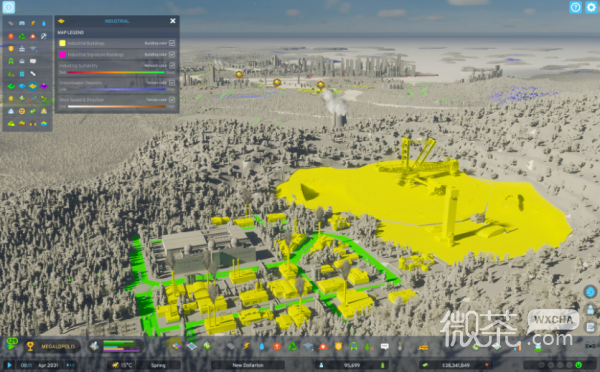Click the play simulation button
This screenshot has width=600, height=372.
[x=9, y=365]
